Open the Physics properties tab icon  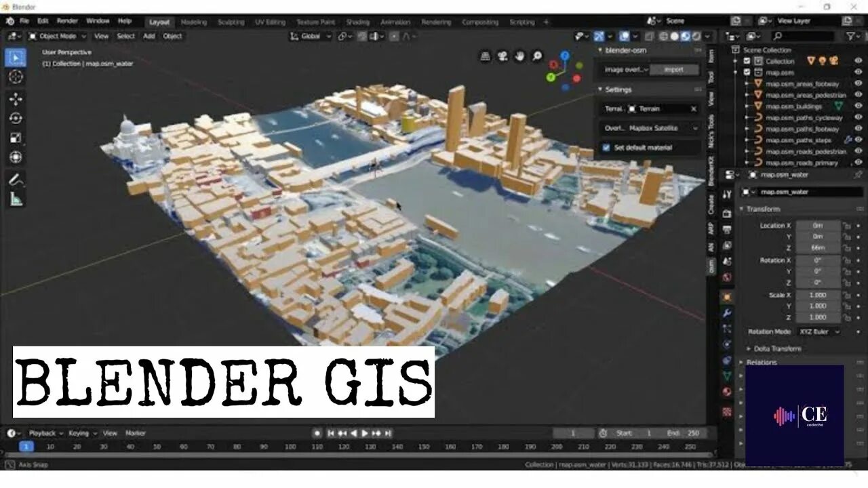pyautogui.click(x=727, y=344)
